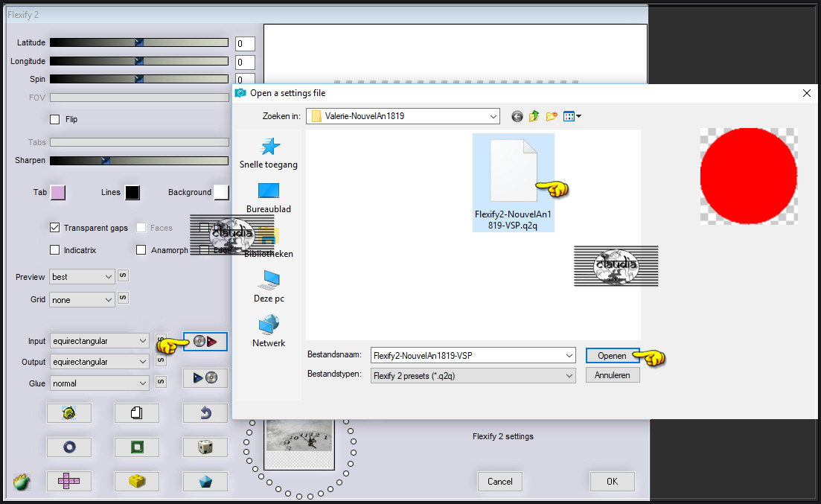Toggle the Indicatrix checkbox

(x=54, y=250)
